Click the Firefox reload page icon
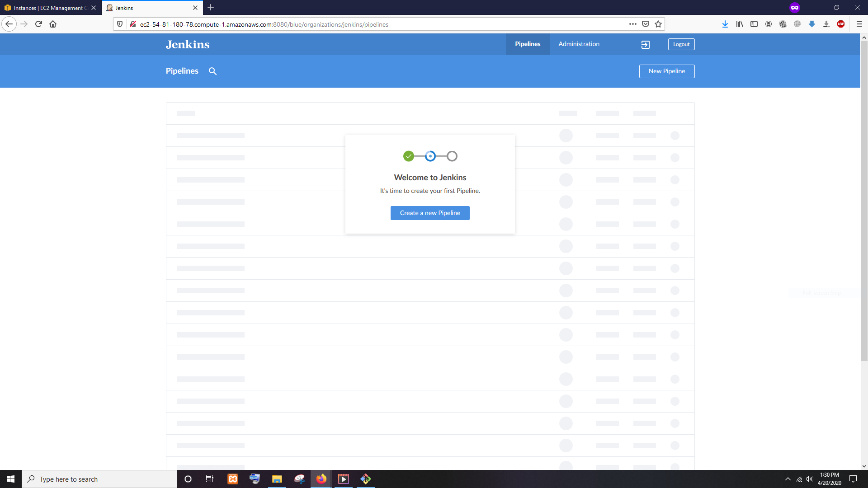868x488 pixels. [38, 24]
